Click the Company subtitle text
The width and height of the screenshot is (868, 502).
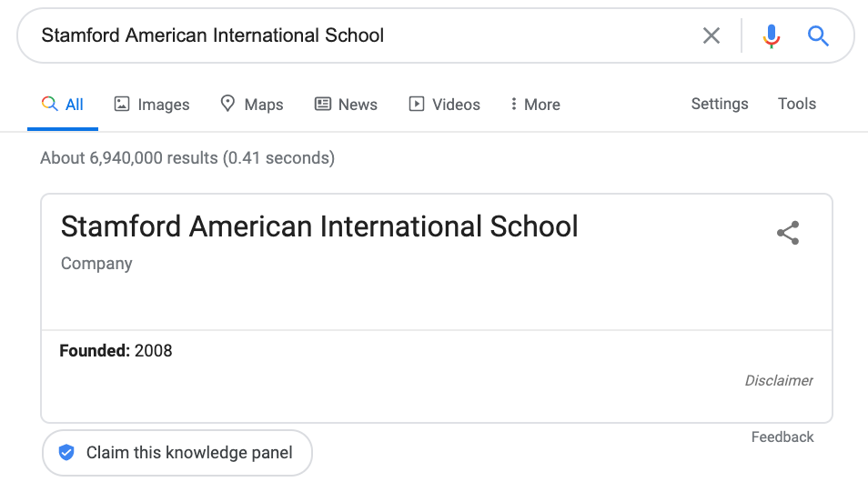96,264
